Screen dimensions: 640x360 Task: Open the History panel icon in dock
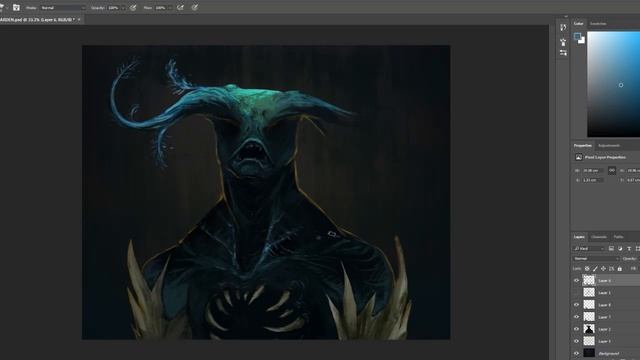tap(563, 27)
